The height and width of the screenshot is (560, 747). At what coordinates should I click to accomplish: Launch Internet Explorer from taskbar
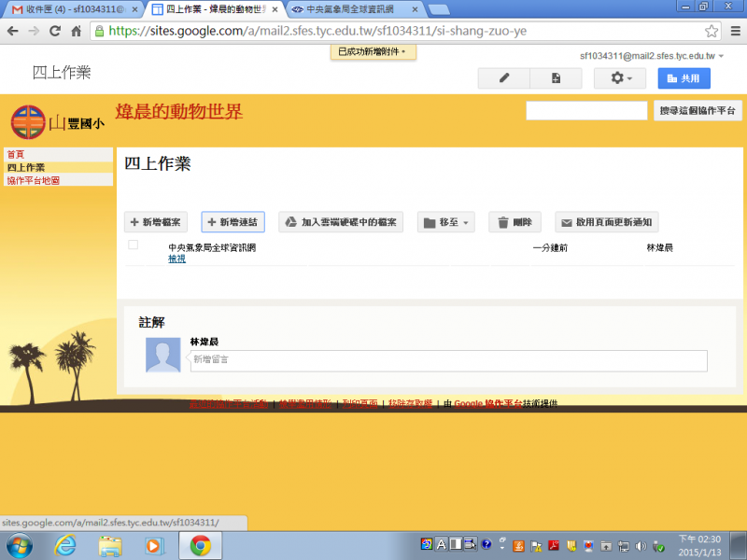click(x=65, y=546)
